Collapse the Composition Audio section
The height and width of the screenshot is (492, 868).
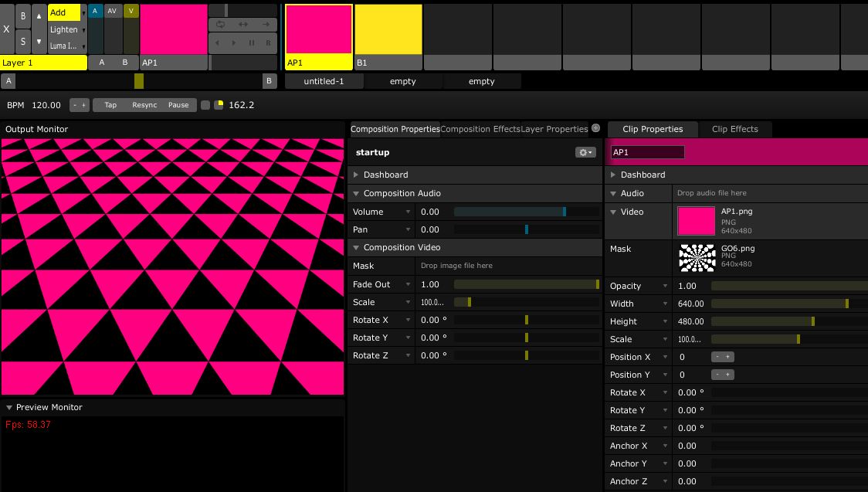coord(356,194)
